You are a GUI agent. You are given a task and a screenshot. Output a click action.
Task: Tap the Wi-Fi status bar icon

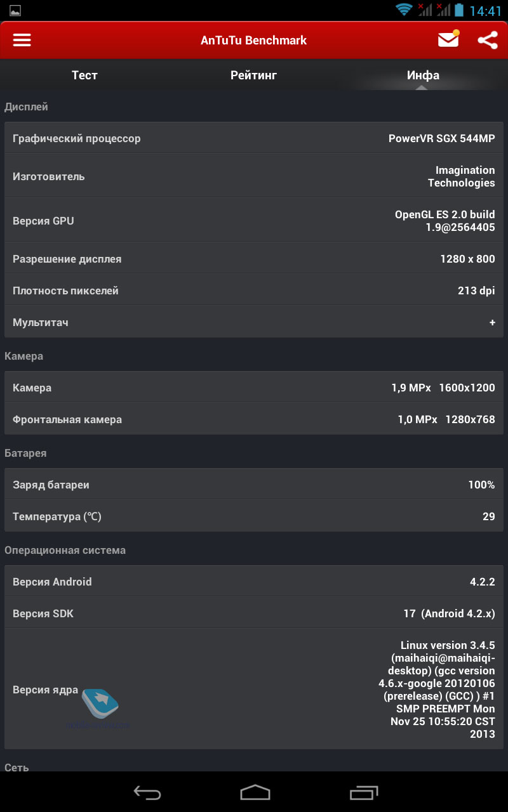pos(404,10)
